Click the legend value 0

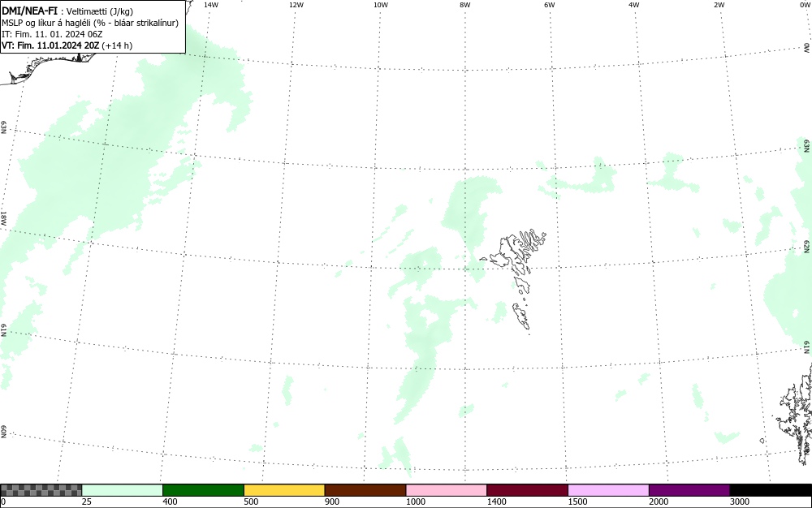point(3,502)
